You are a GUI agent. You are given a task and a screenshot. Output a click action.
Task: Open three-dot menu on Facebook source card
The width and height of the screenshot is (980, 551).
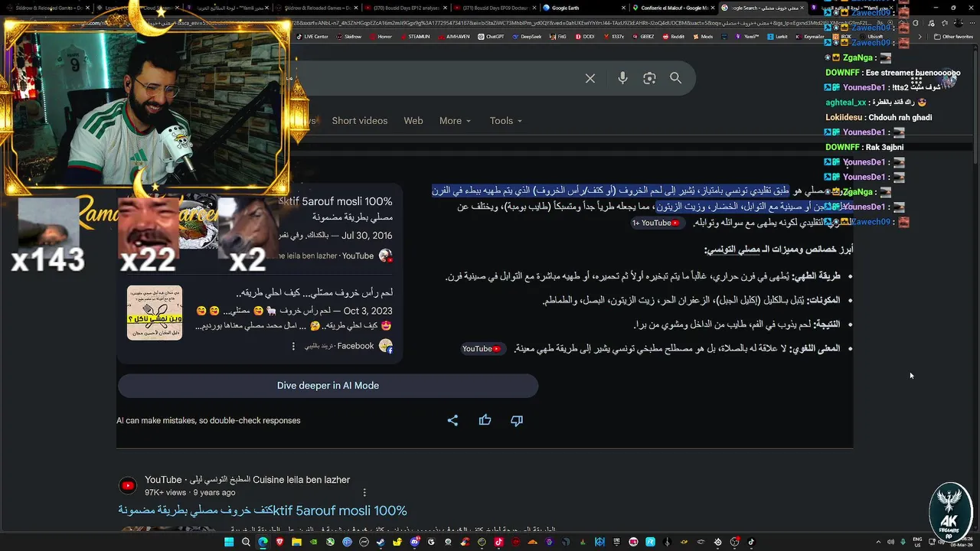coord(293,346)
